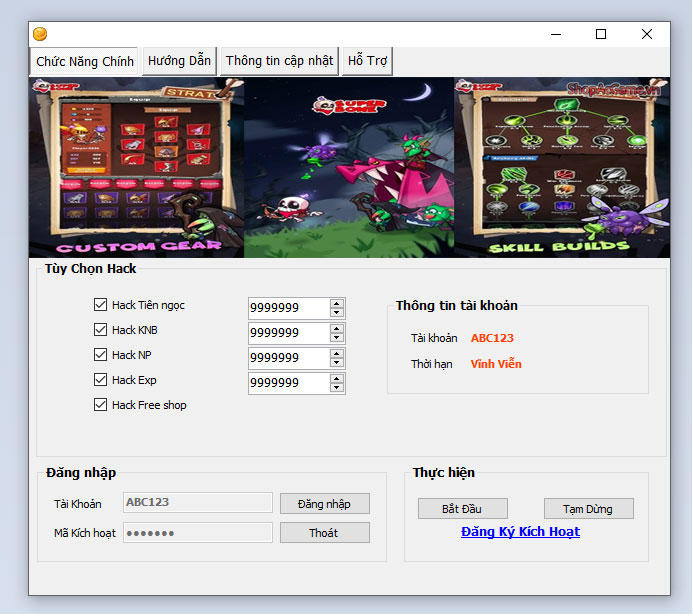This screenshot has height=616, width=693.
Task: Maximize the hack tool window
Action: coord(601,34)
